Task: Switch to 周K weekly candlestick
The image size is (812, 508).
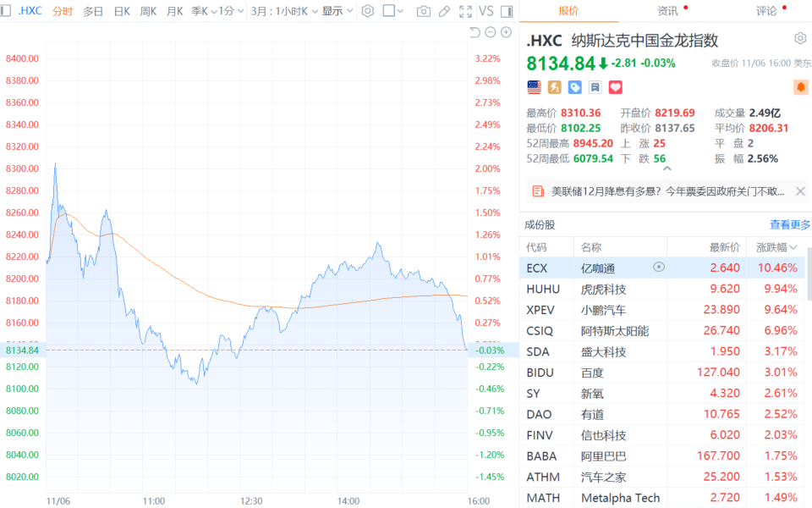Action: tap(148, 11)
